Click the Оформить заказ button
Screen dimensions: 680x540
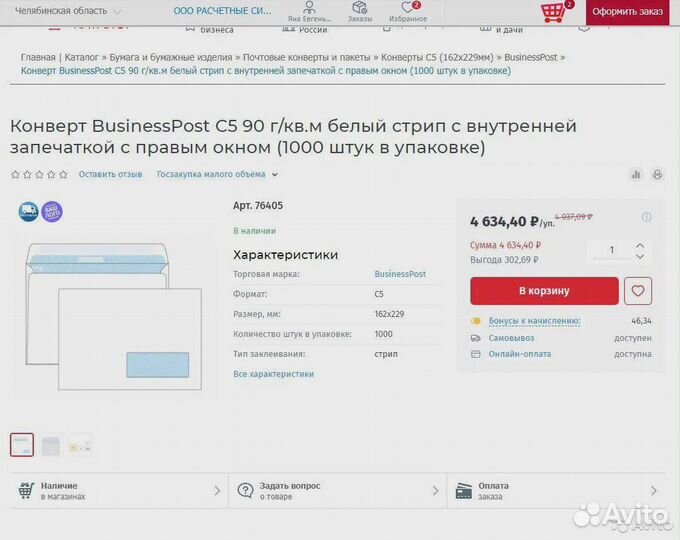[x=627, y=12]
